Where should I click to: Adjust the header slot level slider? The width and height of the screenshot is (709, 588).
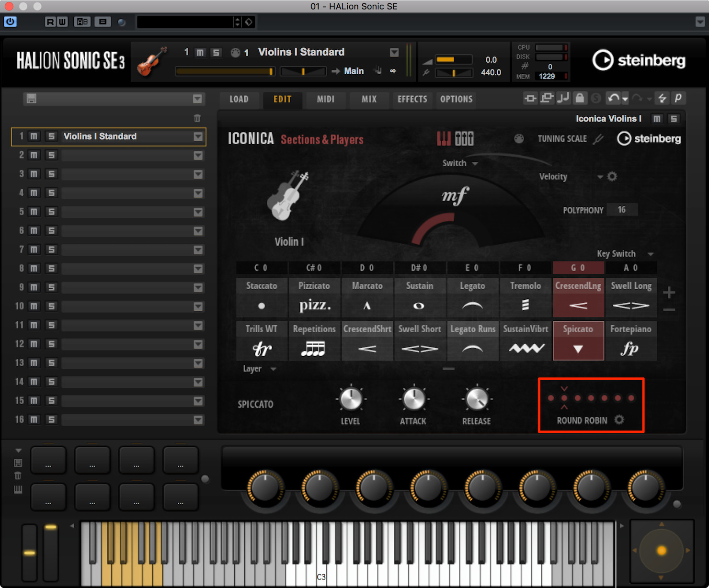pos(225,71)
